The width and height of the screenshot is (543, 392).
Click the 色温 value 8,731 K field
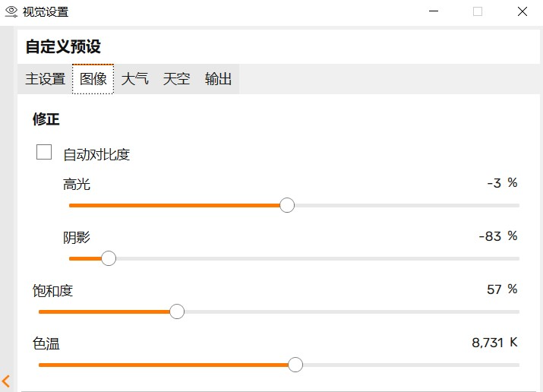494,343
